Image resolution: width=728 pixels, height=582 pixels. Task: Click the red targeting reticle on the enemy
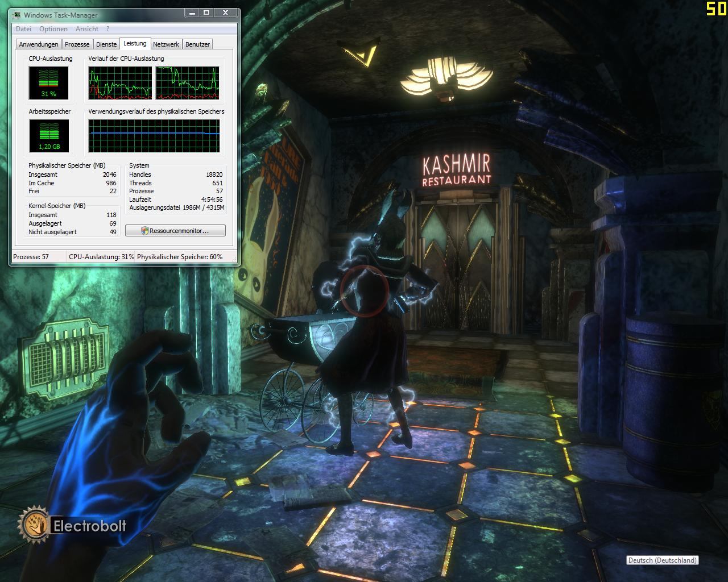tap(365, 290)
